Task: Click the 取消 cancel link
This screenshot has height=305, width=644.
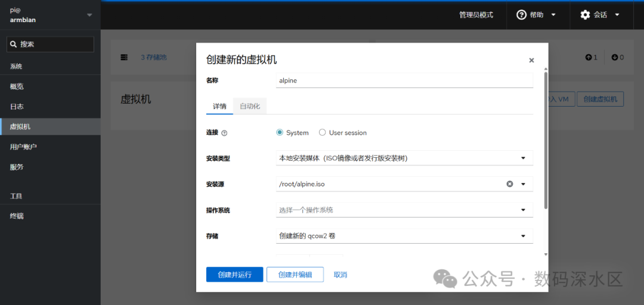Action: pyautogui.click(x=340, y=275)
